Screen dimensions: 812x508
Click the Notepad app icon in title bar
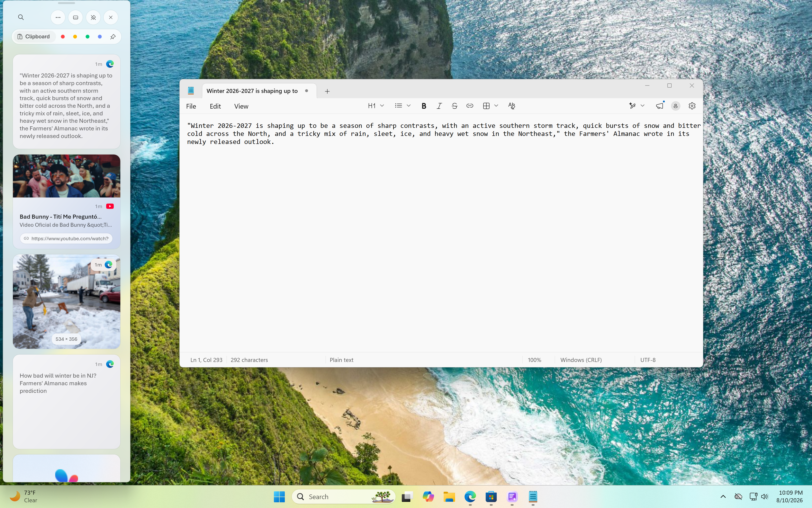pos(191,91)
